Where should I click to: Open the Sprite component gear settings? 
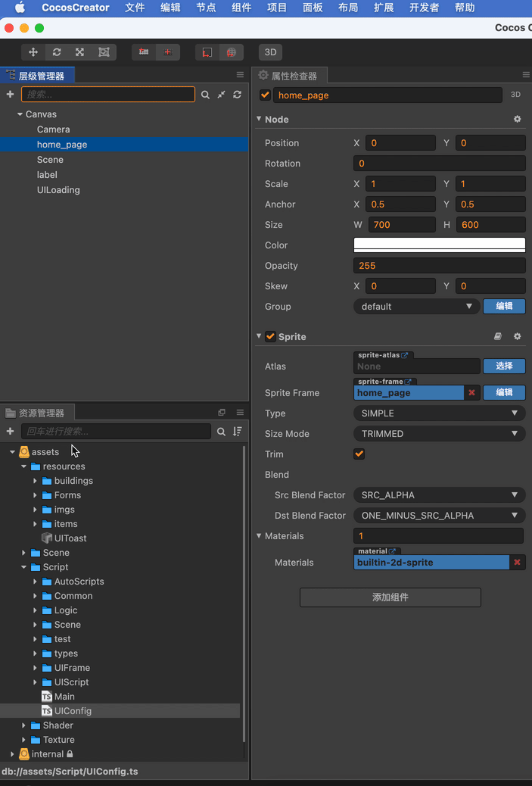518,336
